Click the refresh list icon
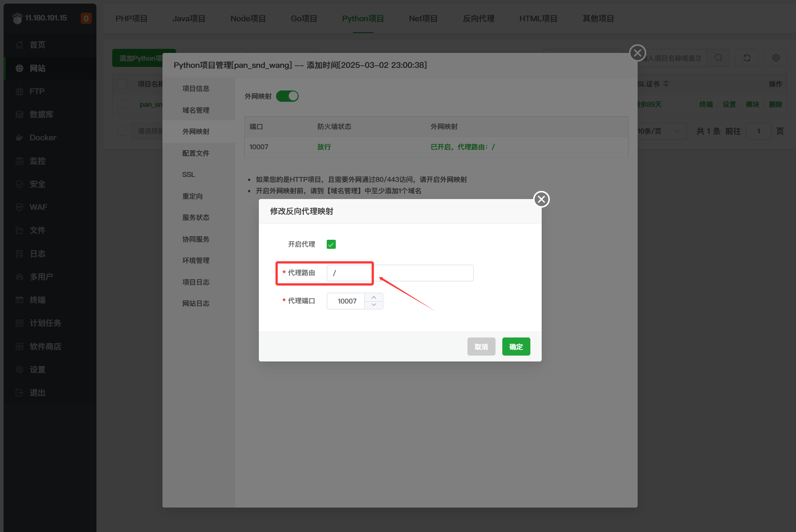The width and height of the screenshot is (796, 532). (x=747, y=58)
